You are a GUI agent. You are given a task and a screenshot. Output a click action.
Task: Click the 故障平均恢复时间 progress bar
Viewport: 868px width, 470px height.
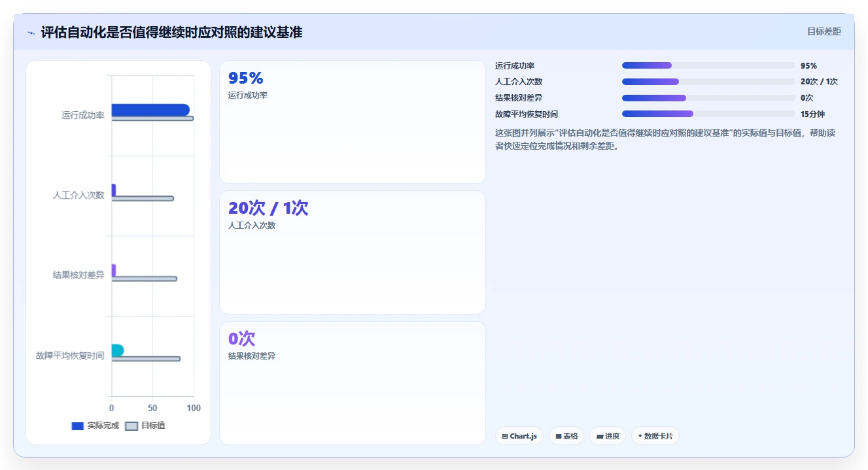pyautogui.click(x=708, y=114)
